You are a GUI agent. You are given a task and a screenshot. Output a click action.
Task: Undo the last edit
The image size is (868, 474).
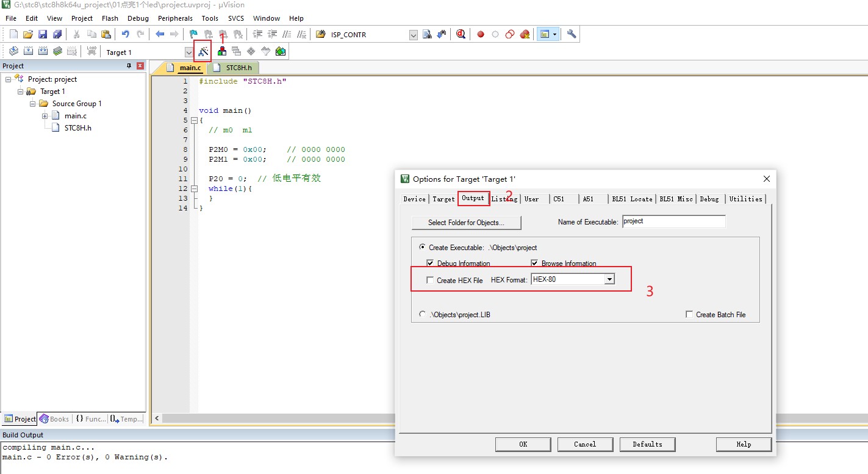click(126, 34)
